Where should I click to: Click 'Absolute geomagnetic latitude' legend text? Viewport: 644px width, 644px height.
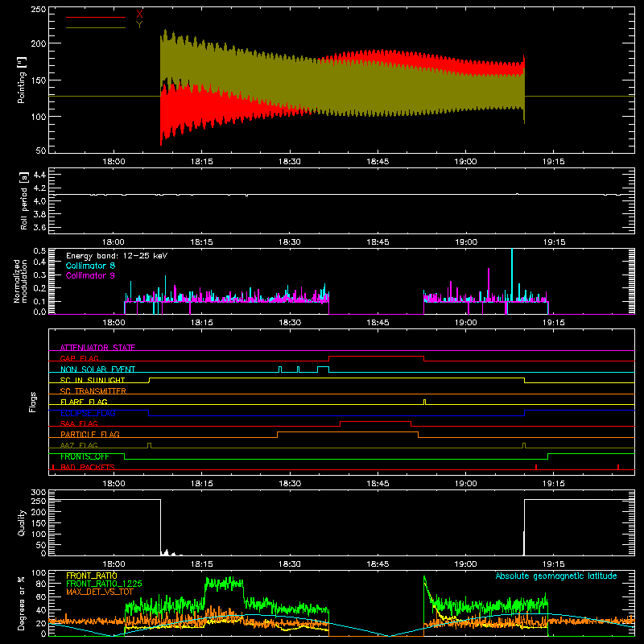pyautogui.click(x=556, y=576)
